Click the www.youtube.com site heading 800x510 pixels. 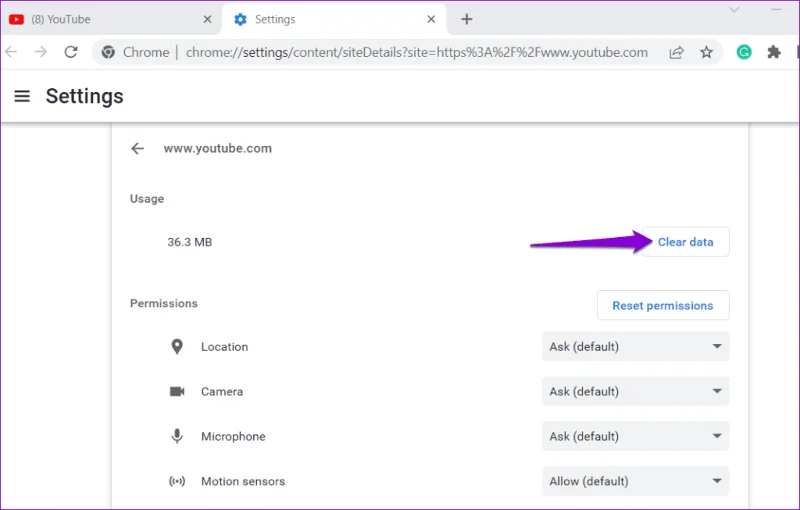(218, 148)
